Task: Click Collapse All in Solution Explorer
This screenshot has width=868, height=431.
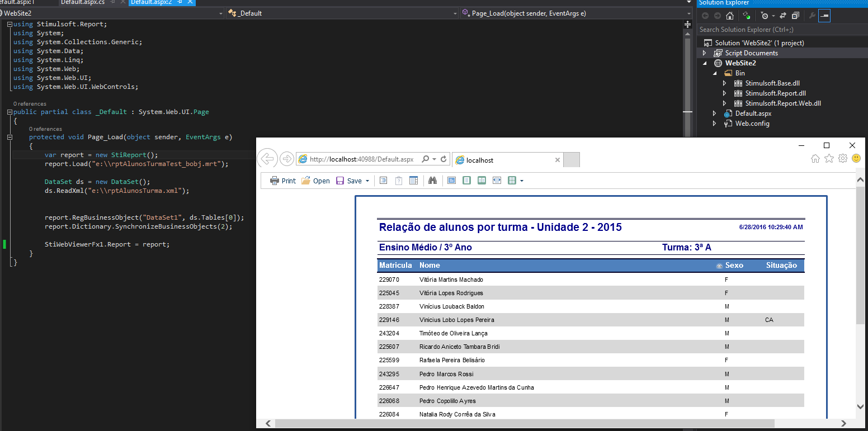Action: (x=795, y=16)
